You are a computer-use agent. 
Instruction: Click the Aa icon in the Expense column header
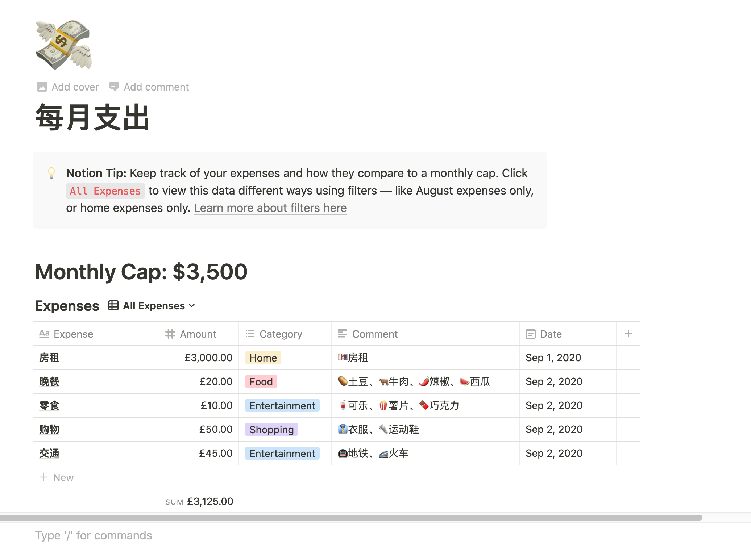[x=44, y=334]
